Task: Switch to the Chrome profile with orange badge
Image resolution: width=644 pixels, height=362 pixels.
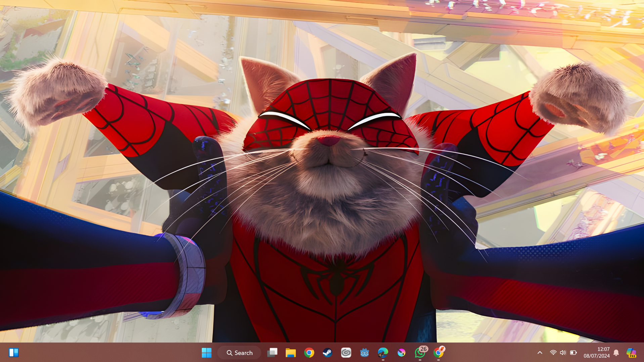Action: tap(439, 353)
